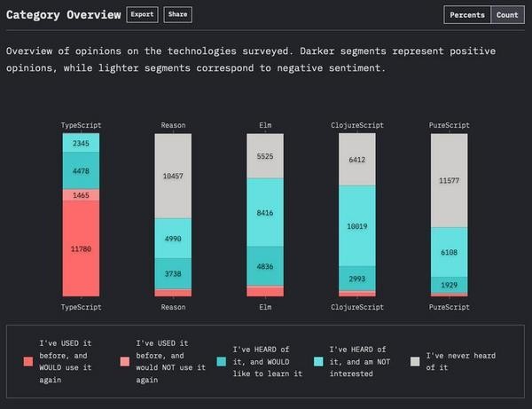Select ClojureScript segment showing 2993
Viewport: 532px width, 409px height.
(357, 279)
